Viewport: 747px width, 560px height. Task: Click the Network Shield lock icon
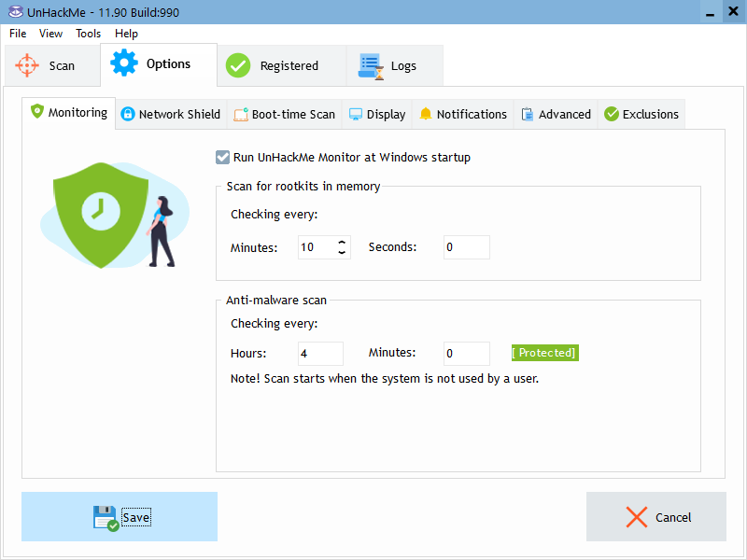click(x=128, y=114)
